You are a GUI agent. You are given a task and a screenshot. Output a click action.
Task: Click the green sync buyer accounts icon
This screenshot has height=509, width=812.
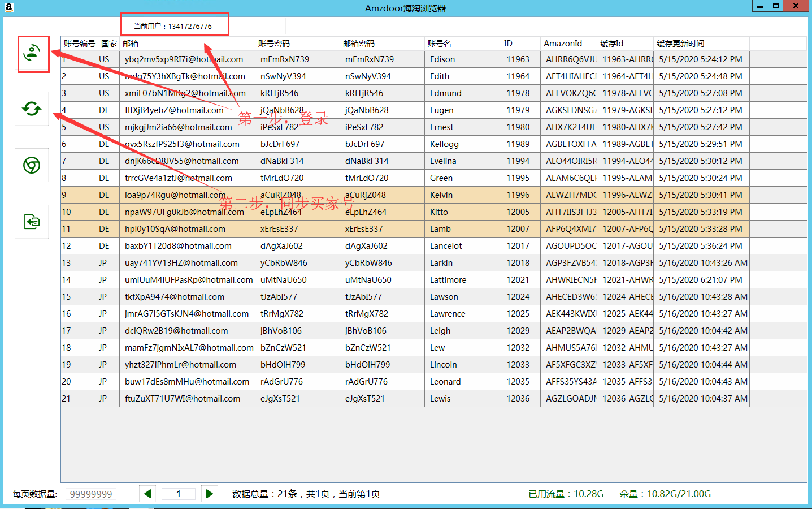point(32,109)
